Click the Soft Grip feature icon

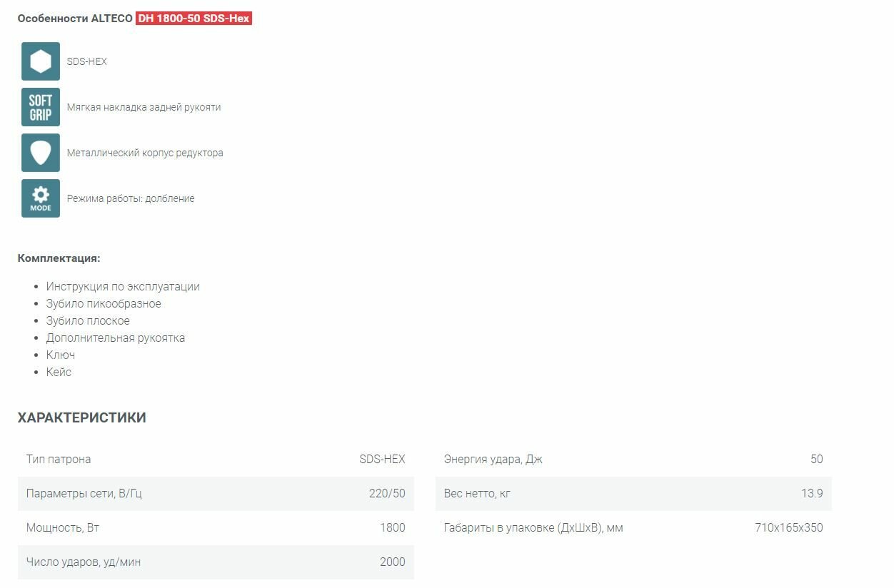(x=41, y=107)
